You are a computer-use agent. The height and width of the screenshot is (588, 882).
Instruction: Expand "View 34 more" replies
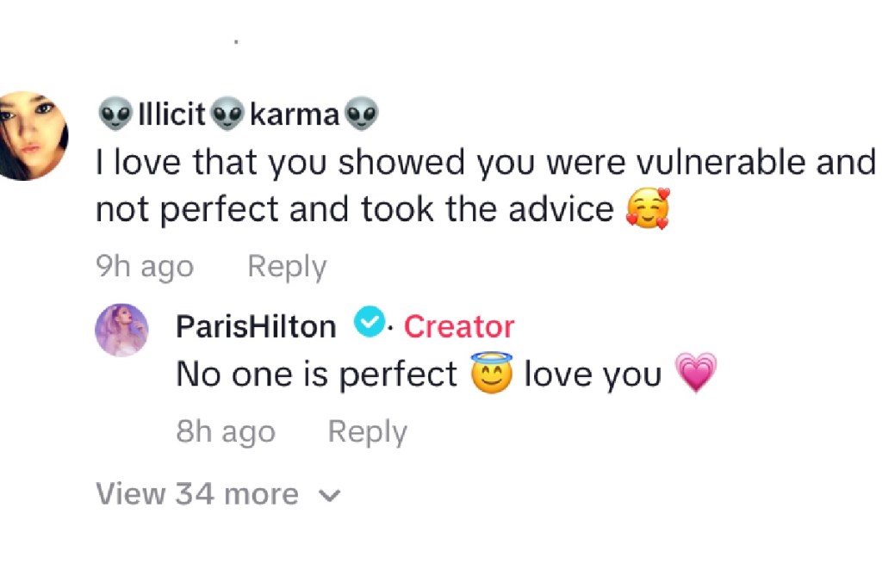tap(197, 494)
